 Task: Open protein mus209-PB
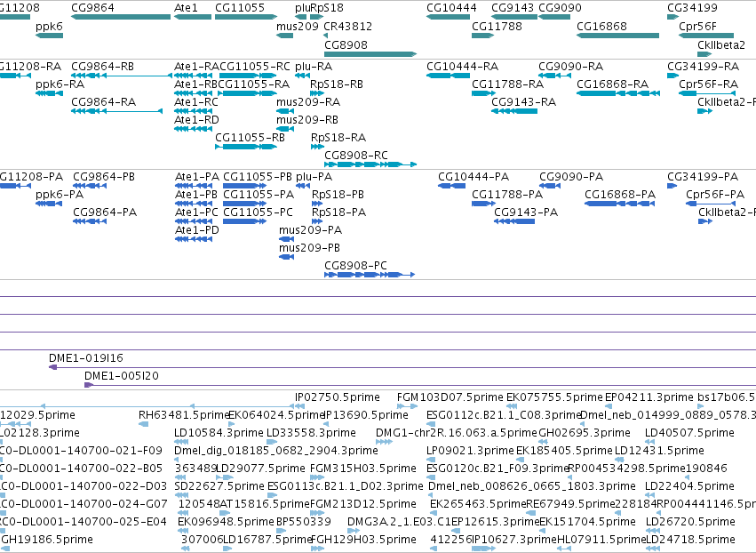tap(286, 257)
